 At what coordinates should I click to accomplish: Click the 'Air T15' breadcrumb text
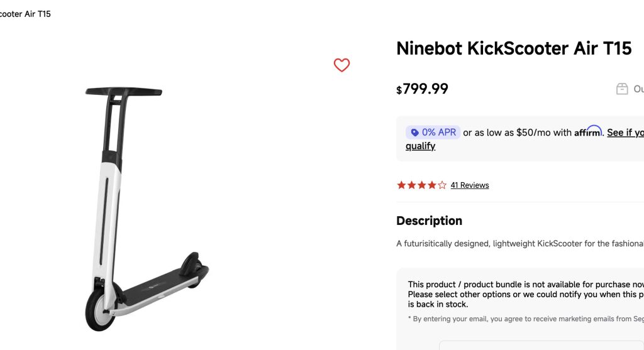[25, 14]
